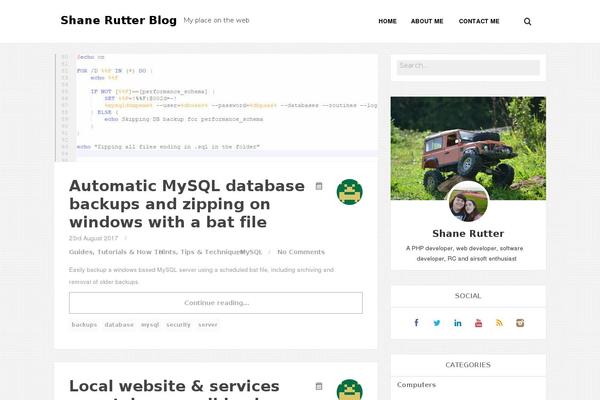Jump to No Comments link
This screenshot has height=400, width=600.
[301, 252]
